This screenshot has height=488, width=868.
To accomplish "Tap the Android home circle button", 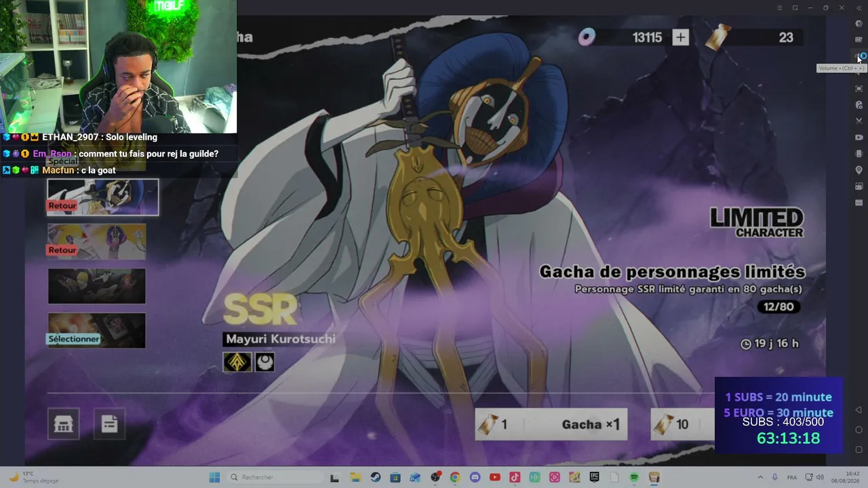I will click(859, 430).
